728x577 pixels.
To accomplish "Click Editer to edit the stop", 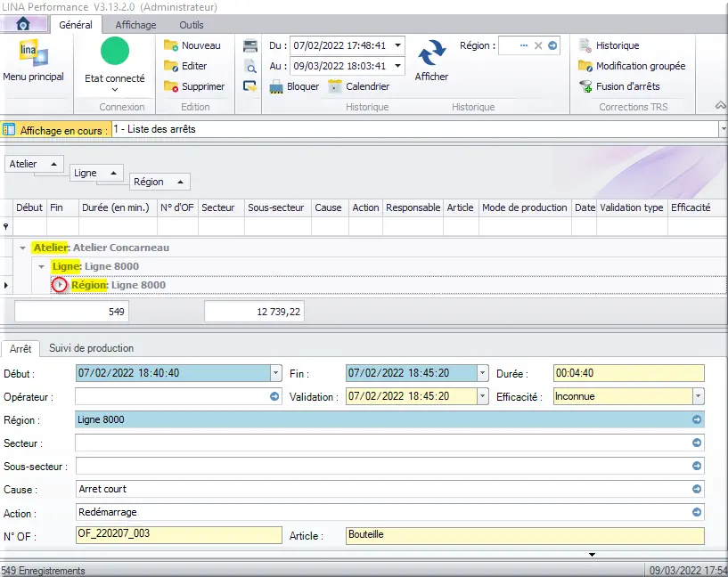I will click(185, 66).
